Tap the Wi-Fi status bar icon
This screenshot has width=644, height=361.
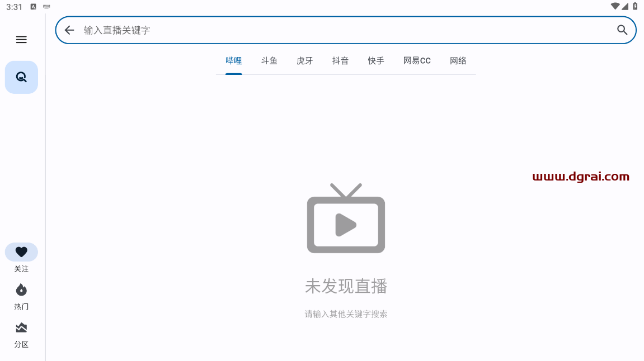[x=615, y=6]
